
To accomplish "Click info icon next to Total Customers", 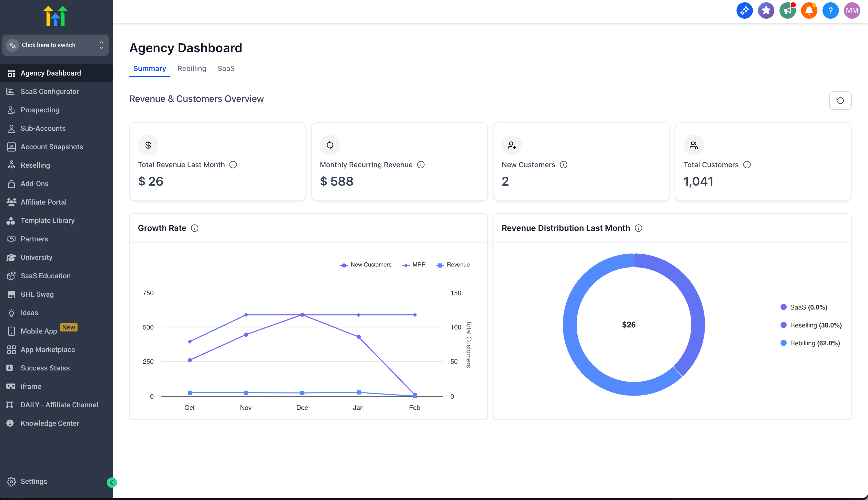I will [x=747, y=165].
